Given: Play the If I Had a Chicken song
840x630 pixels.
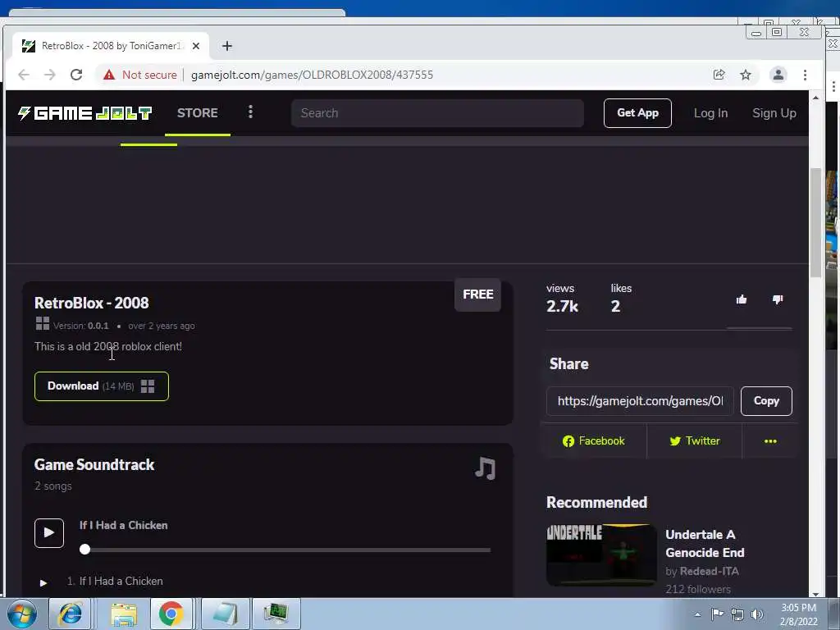Looking at the screenshot, I should click(49, 533).
